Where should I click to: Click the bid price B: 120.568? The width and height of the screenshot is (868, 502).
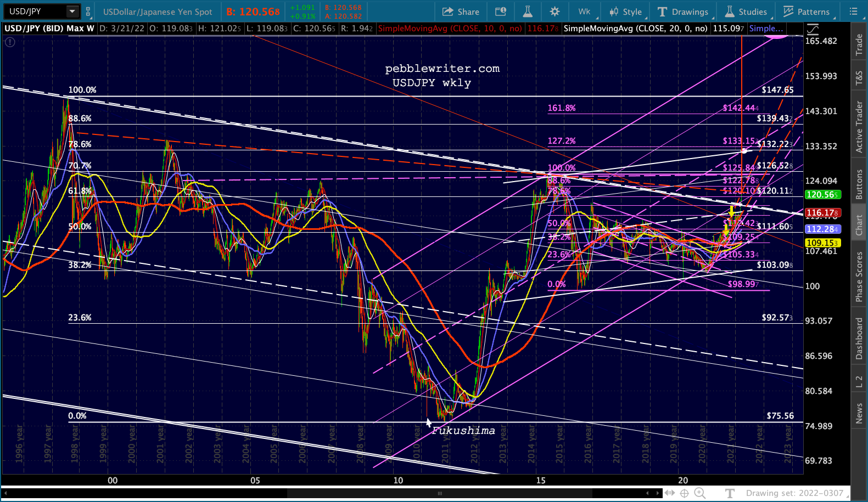(x=253, y=12)
